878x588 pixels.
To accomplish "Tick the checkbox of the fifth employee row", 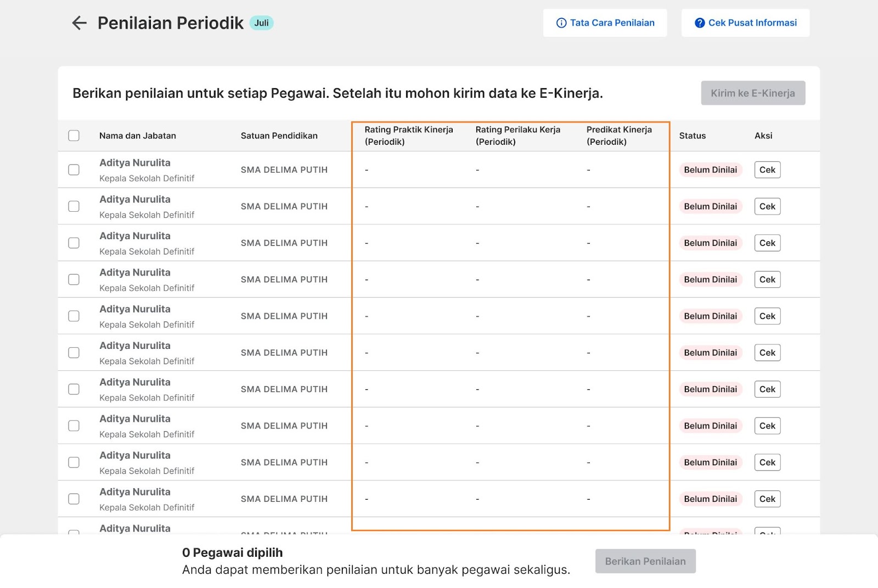I will click(74, 316).
